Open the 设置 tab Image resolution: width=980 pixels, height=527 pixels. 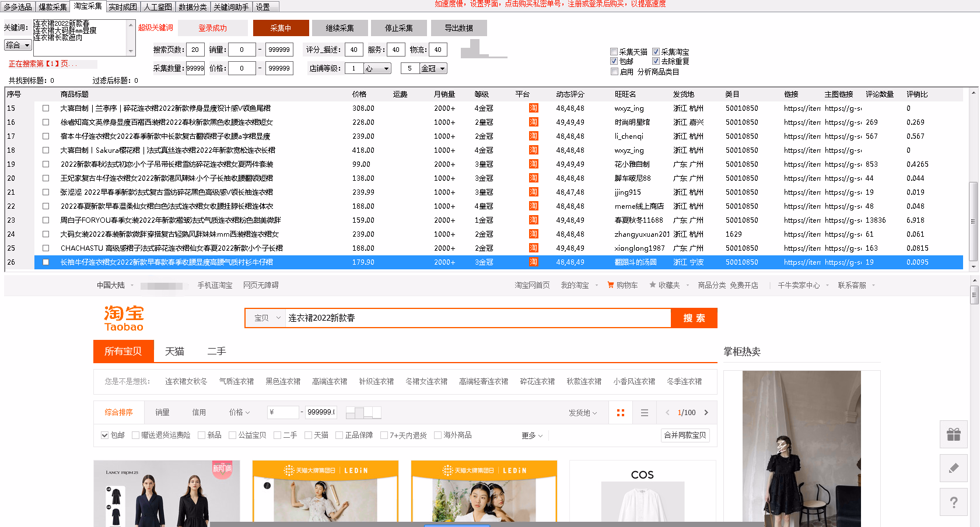point(266,7)
